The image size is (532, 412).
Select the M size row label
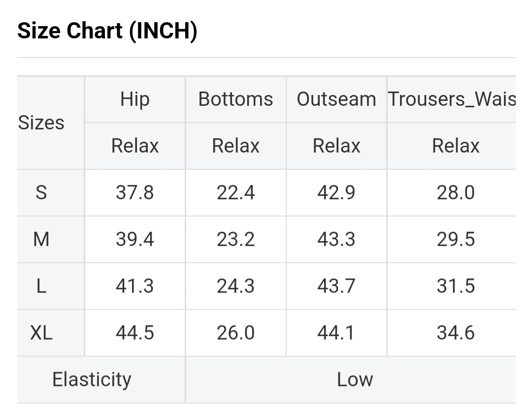click(41, 239)
